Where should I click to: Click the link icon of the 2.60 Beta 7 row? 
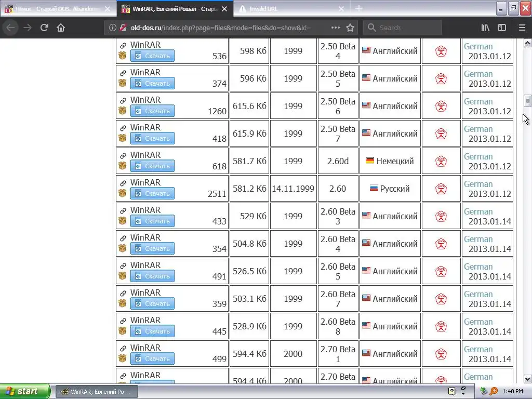(x=123, y=293)
